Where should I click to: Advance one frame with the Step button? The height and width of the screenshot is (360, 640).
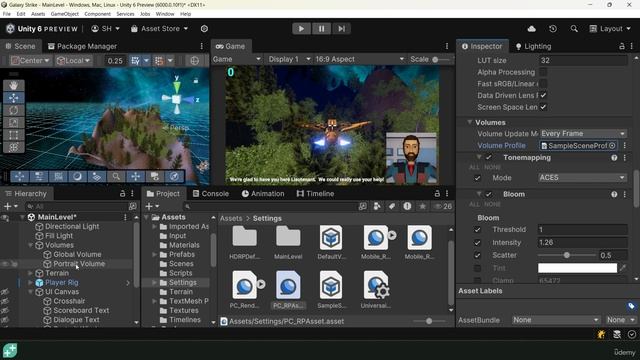(x=341, y=29)
